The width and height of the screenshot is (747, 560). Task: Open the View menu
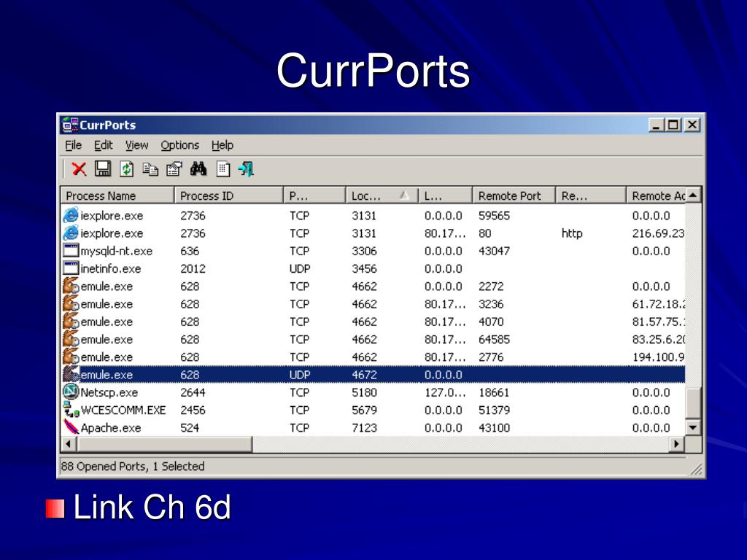tap(136, 145)
